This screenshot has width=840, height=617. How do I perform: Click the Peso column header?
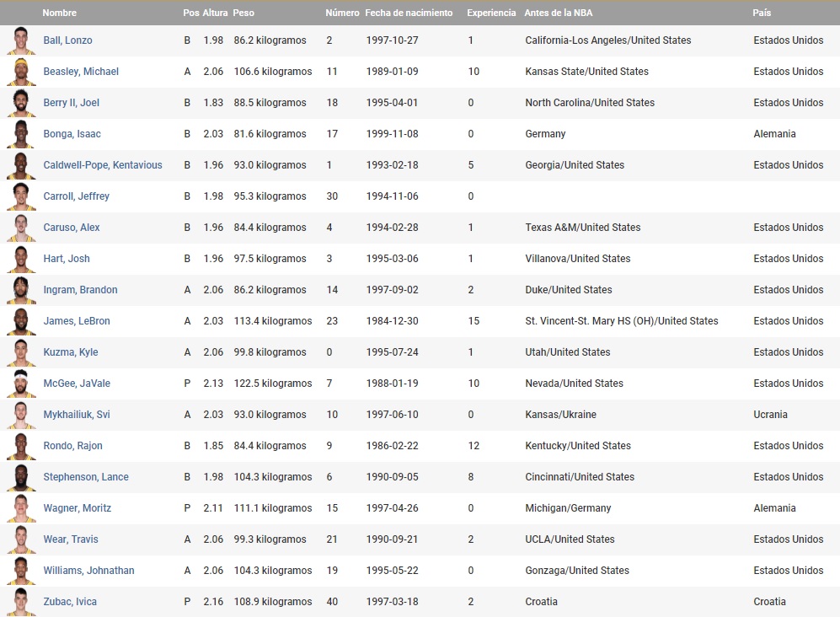(243, 13)
